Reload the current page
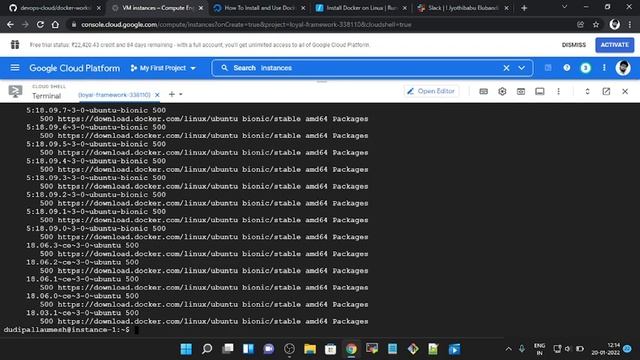This screenshot has width=640, height=360. [x=40, y=24]
